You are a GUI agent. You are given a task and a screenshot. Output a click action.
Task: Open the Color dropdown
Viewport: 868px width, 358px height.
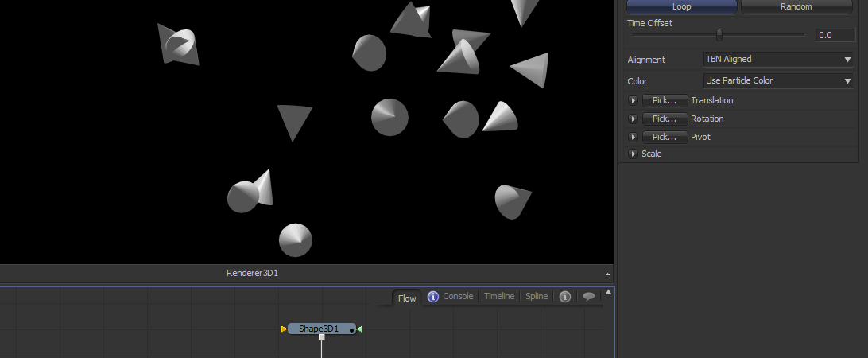(777, 81)
